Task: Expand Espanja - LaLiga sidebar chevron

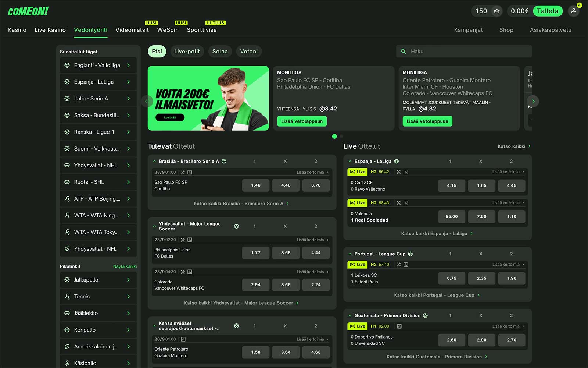Action: point(128,82)
